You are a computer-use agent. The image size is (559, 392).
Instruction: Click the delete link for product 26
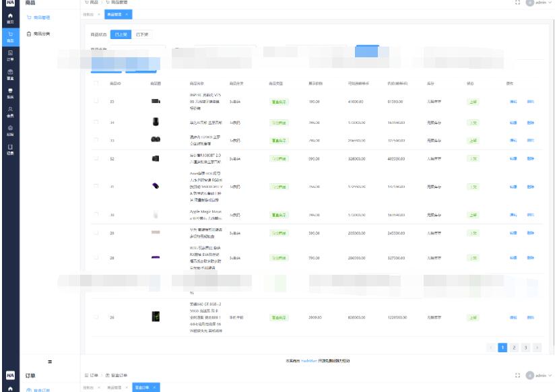click(530, 317)
